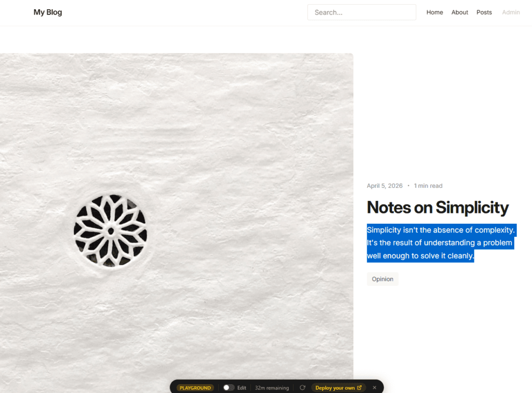Click the 32m remaining timer text
532x393 pixels.
point(272,388)
